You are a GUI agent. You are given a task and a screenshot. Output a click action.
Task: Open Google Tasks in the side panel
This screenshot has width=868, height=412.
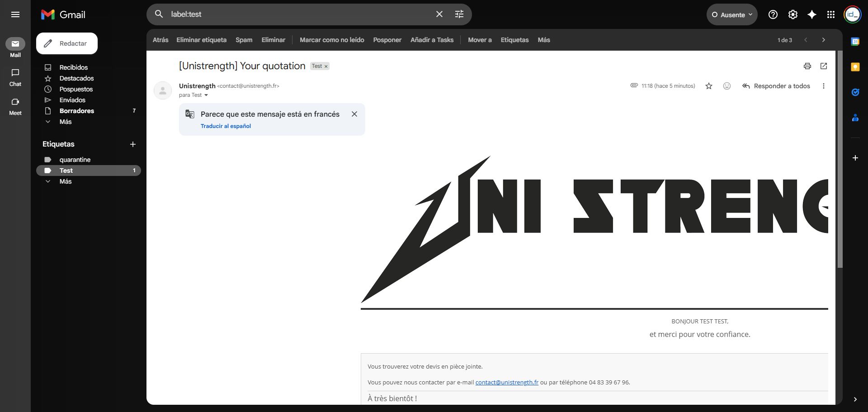(855, 92)
